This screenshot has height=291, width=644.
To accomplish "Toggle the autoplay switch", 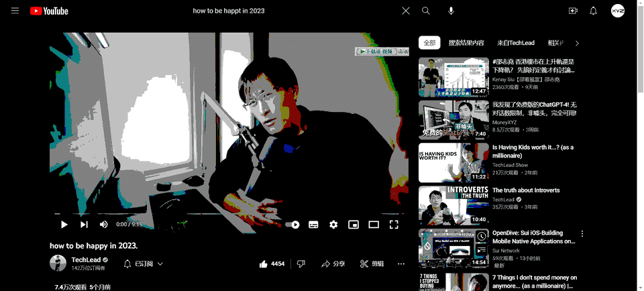I will click(x=292, y=225).
